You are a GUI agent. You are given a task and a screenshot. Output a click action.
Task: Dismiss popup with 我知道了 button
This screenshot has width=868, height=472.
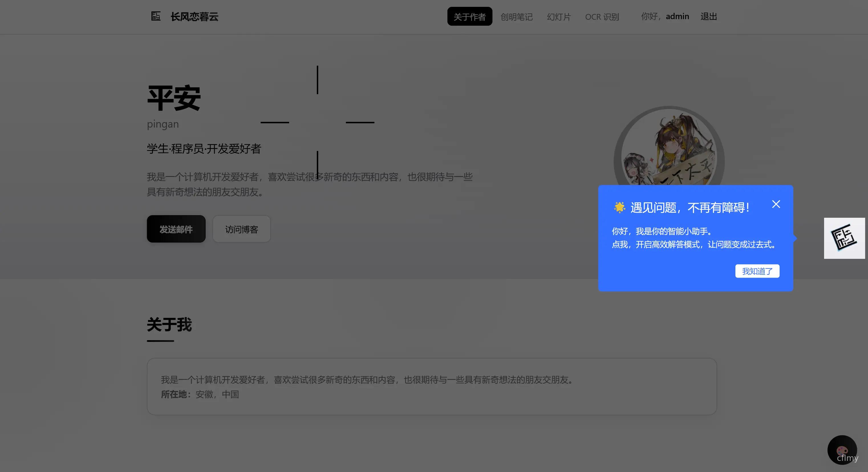pyautogui.click(x=757, y=271)
